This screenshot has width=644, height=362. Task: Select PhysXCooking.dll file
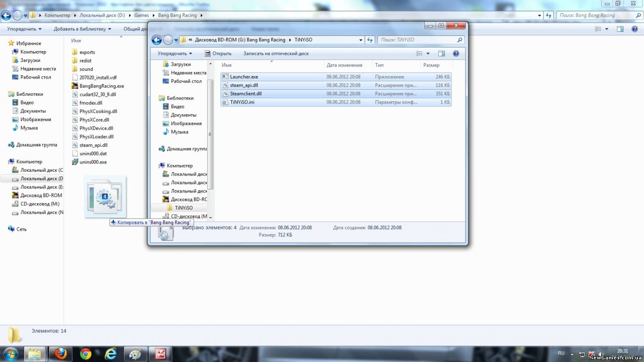coord(94,112)
